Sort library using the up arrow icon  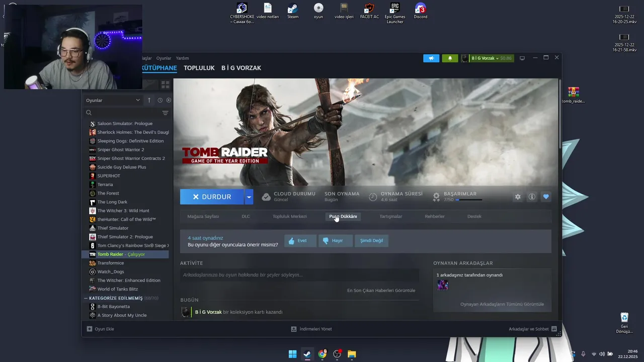coord(149,100)
